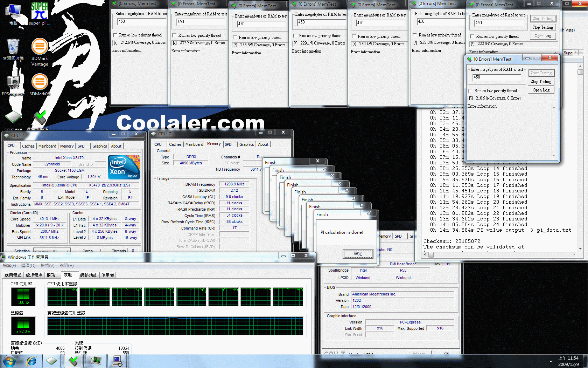Click title icon of the 210.9% coverage MemTest window
This screenshot has width=588, height=368.
[x=469, y=59]
